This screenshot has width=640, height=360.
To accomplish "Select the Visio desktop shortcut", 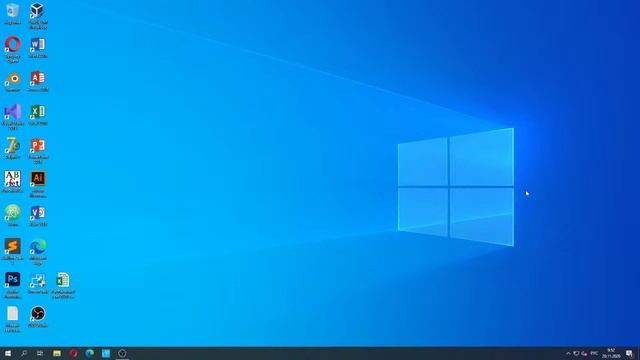I will pyautogui.click(x=38, y=216).
